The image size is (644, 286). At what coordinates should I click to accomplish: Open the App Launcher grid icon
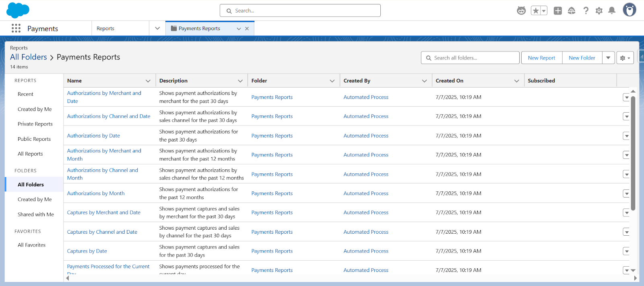(16, 28)
